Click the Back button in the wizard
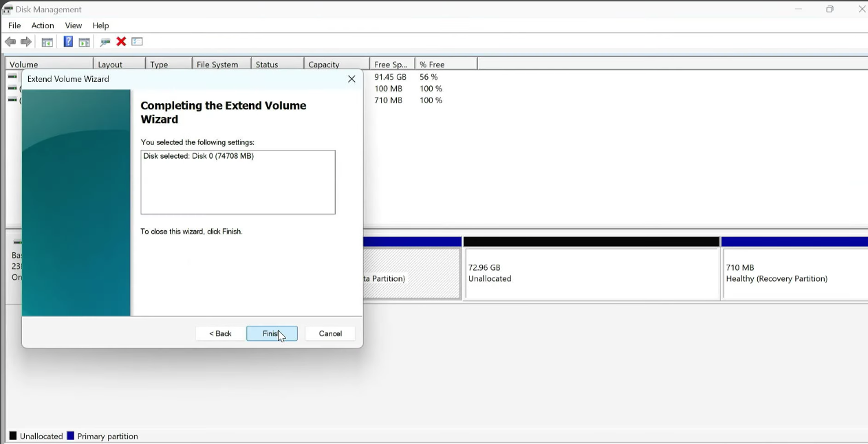Viewport: 868px width, 444px height. (220, 333)
